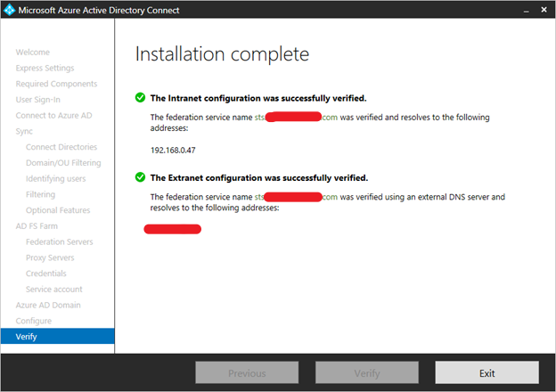Click the green checkmark beside Extranet configuration

click(141, 177)
